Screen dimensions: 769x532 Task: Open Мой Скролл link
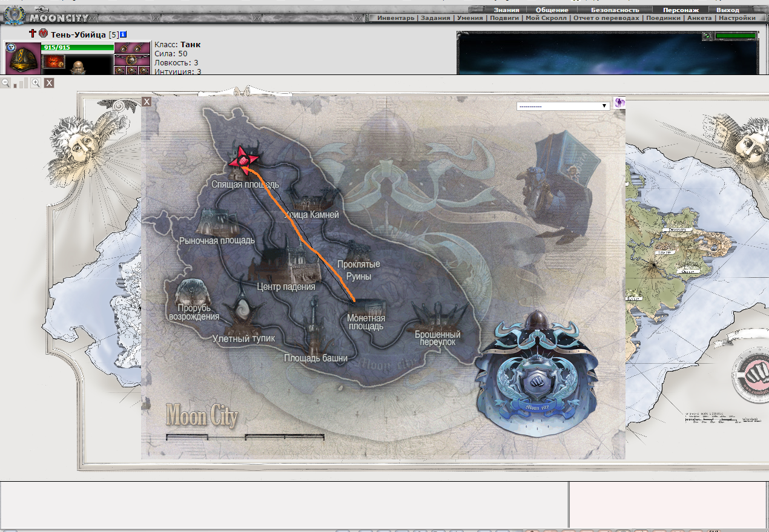pos(546,18)
